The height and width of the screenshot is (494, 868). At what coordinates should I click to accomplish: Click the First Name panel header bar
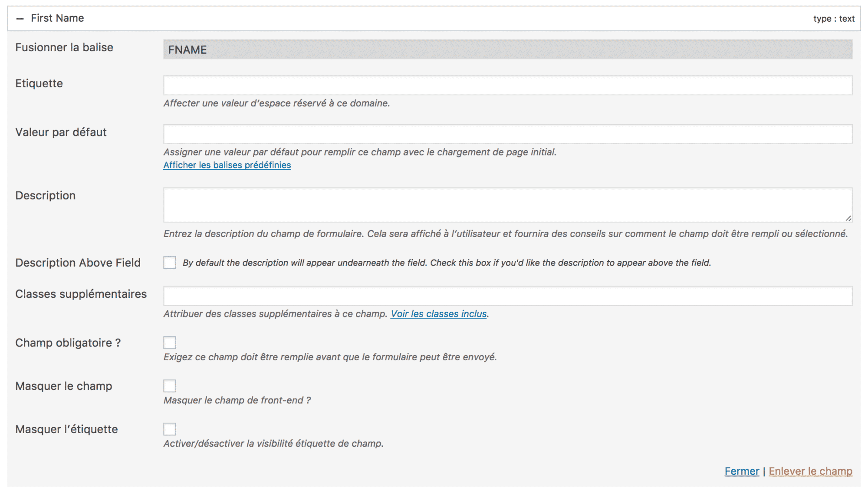point(391,18)
